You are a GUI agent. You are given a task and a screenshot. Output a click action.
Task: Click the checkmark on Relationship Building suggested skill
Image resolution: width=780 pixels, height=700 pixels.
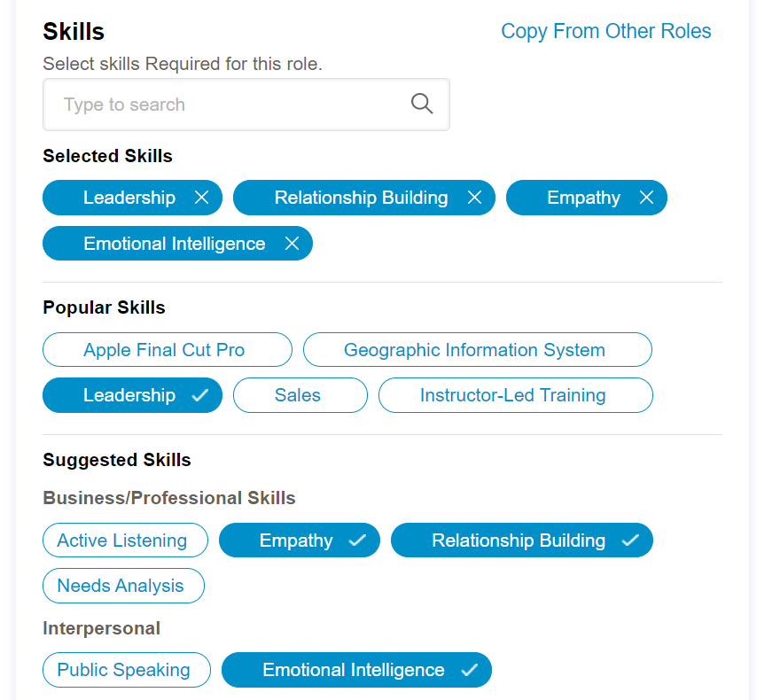pyautogui.click(x=630, y=540)
